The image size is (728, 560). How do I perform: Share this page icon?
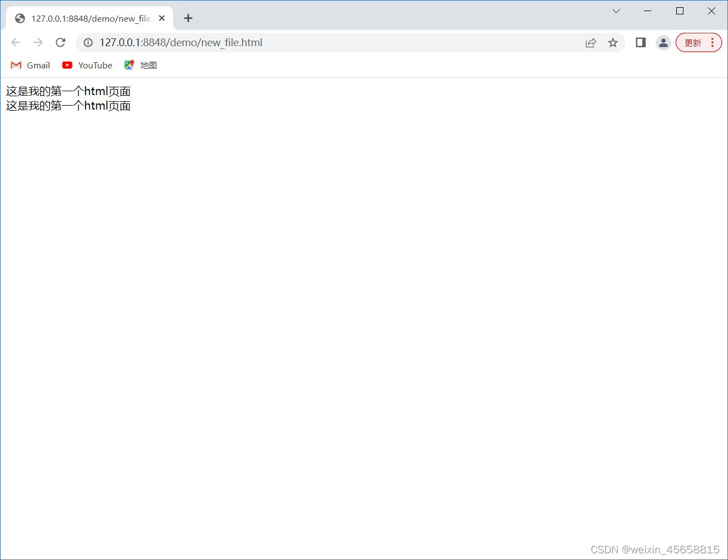[x=591, y=43]
